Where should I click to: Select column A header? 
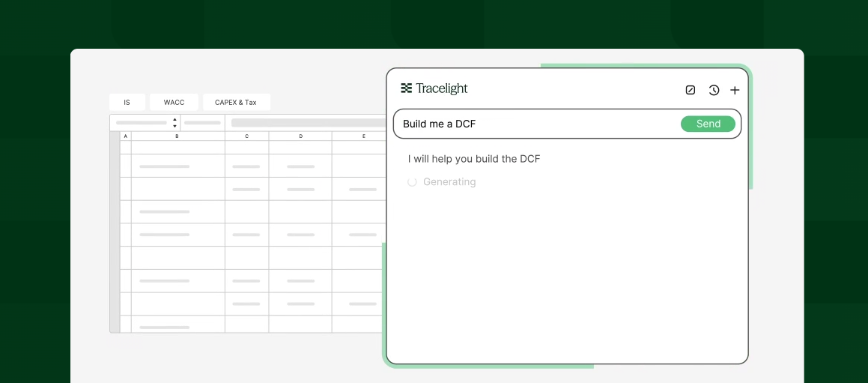126,136
